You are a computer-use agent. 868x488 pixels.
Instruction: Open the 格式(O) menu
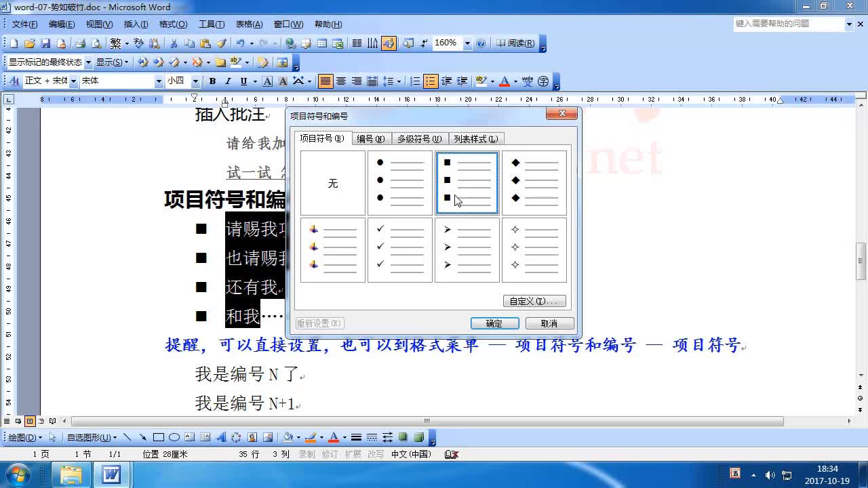173,24
